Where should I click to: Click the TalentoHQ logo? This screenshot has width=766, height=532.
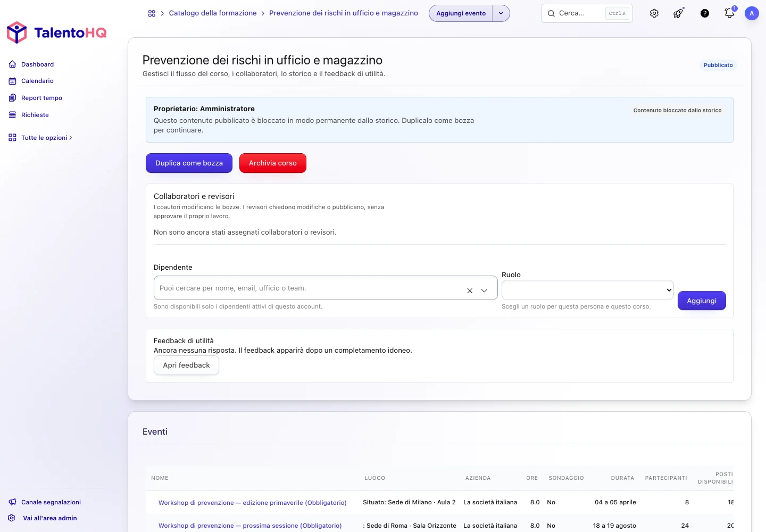(x=56, y=32)
